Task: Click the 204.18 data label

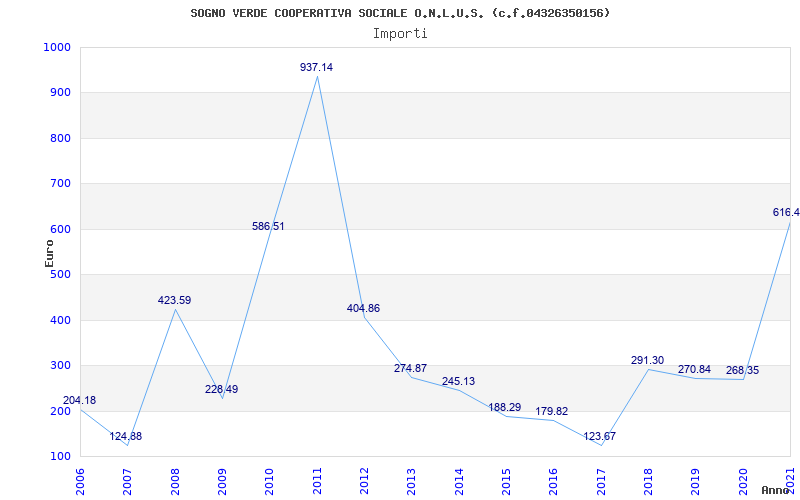Action: point(80,401)
